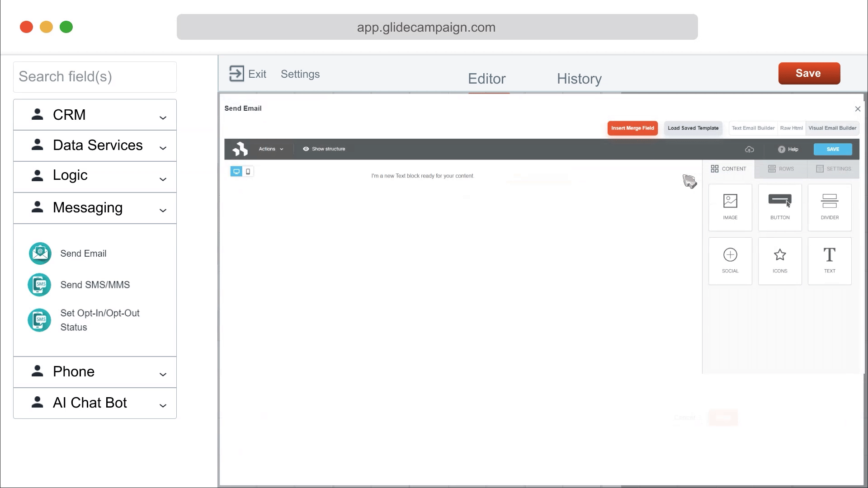Image resolution: width=868 pixels, height=488 pixels.
Task: Click Load Saved Template button
Action: click(693, 128)
